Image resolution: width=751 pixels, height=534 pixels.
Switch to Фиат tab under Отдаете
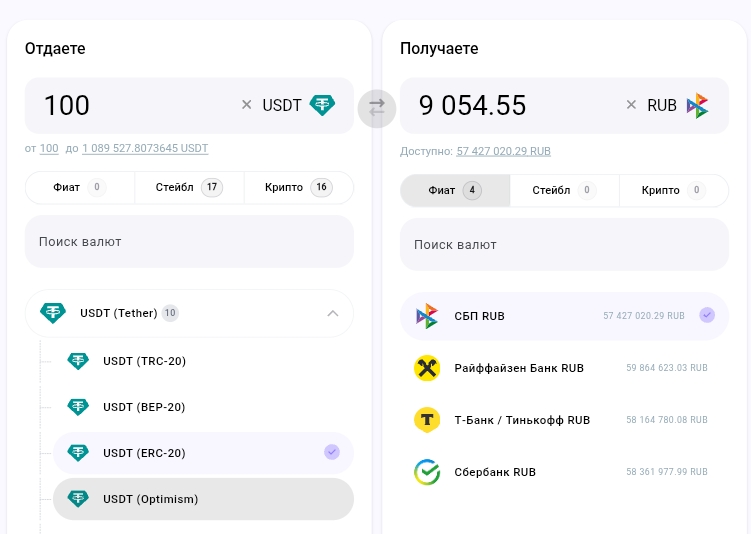(79, 187)
